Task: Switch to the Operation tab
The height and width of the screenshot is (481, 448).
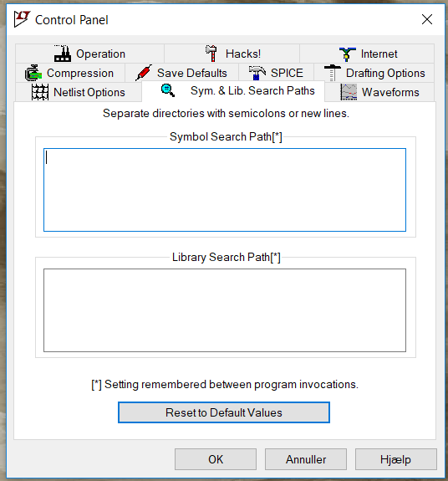Action: [x=89, y=54]
